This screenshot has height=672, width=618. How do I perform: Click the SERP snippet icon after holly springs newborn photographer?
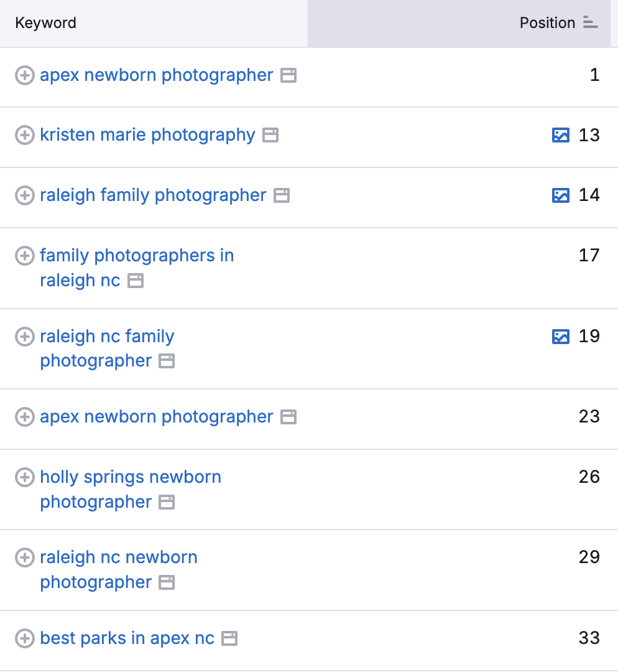[x=166, y=502]
